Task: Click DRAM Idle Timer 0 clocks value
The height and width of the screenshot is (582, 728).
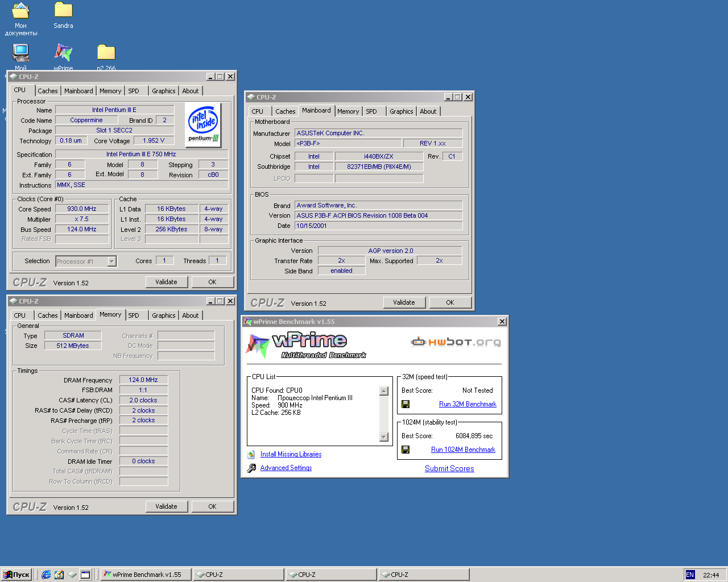Action: (x=143, y=461)
